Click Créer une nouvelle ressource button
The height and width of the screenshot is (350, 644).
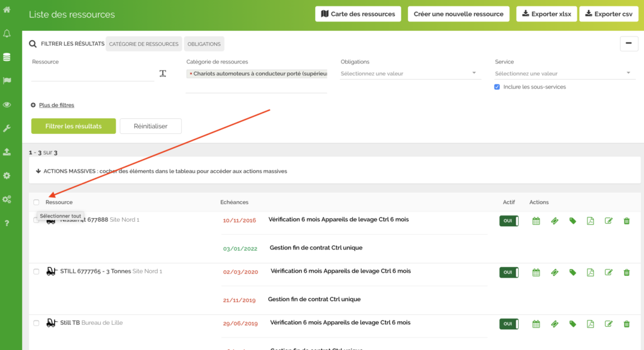click(458, 14)
